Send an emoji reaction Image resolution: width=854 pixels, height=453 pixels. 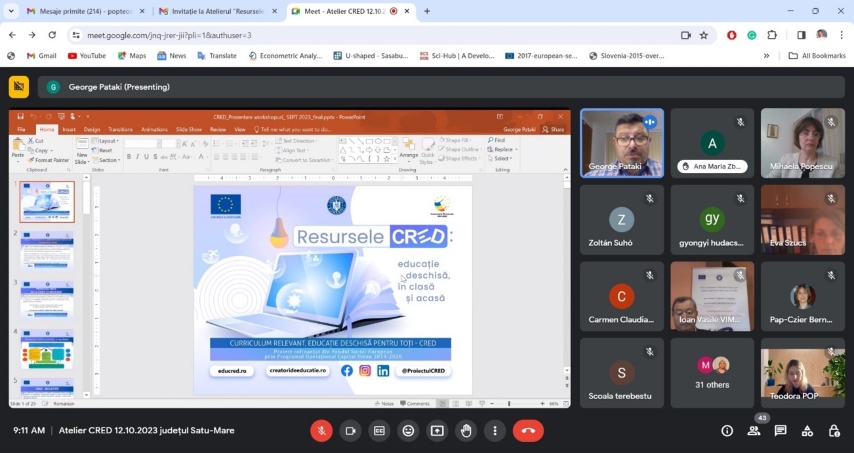click(408, 430)
